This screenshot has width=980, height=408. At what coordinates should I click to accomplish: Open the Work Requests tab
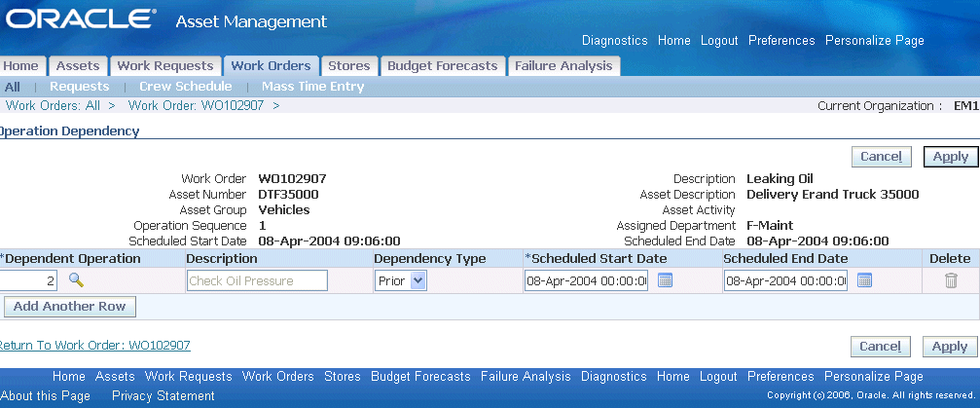click(165, 65)
